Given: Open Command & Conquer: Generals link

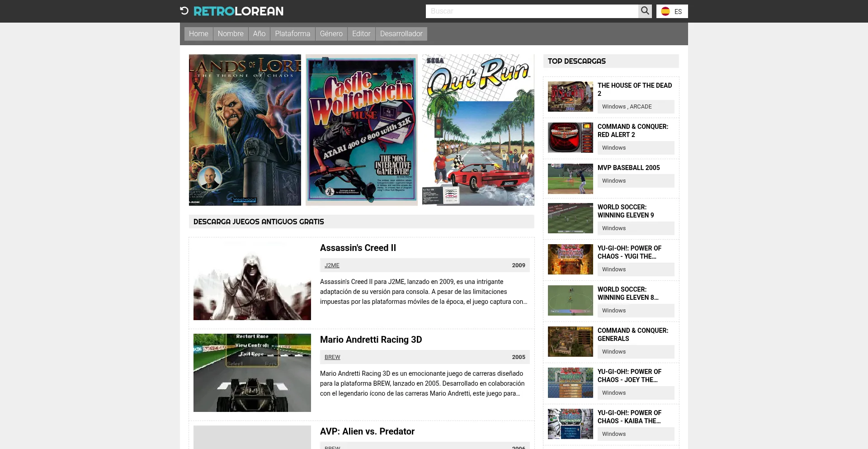Looking at the screenshot, I should click(633, 335).
